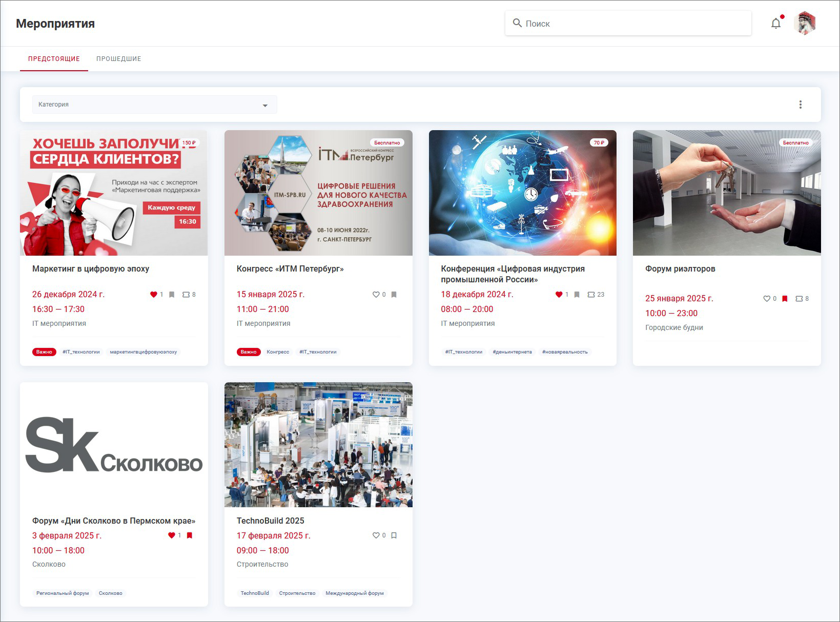The height and width of the screenshot is (622, 840).
Task: Click ticket icon on Форум риэлторов card
Action: coord(799,299)
